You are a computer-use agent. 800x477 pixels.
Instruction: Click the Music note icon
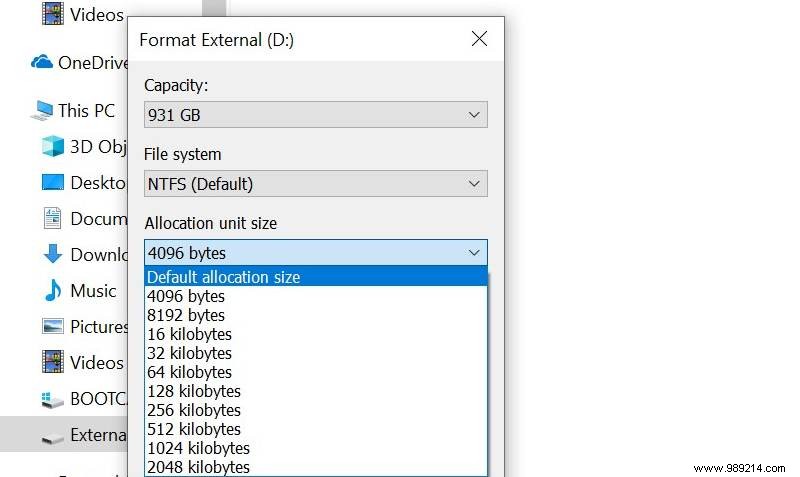[x=53, y=290]
